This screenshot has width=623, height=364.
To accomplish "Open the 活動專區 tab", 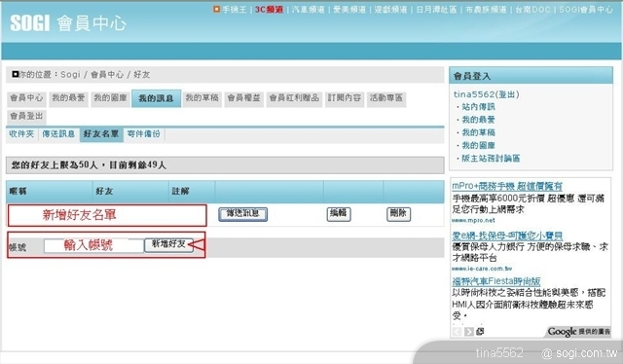I will pos(386,98).
